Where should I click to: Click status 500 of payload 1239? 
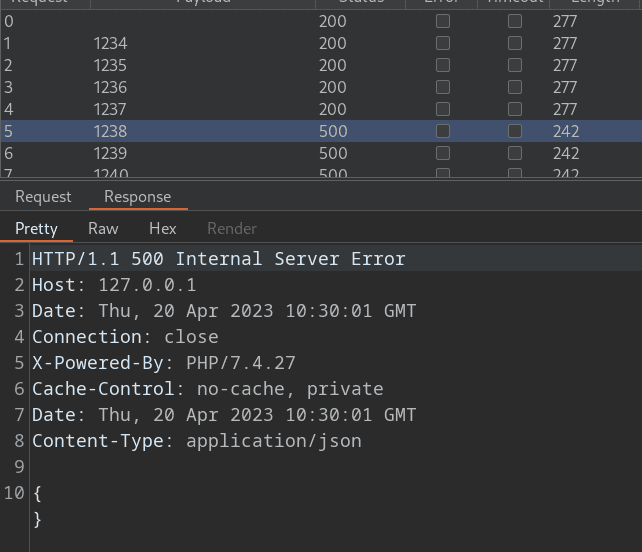pyautogui.click(x=333, y=153)
